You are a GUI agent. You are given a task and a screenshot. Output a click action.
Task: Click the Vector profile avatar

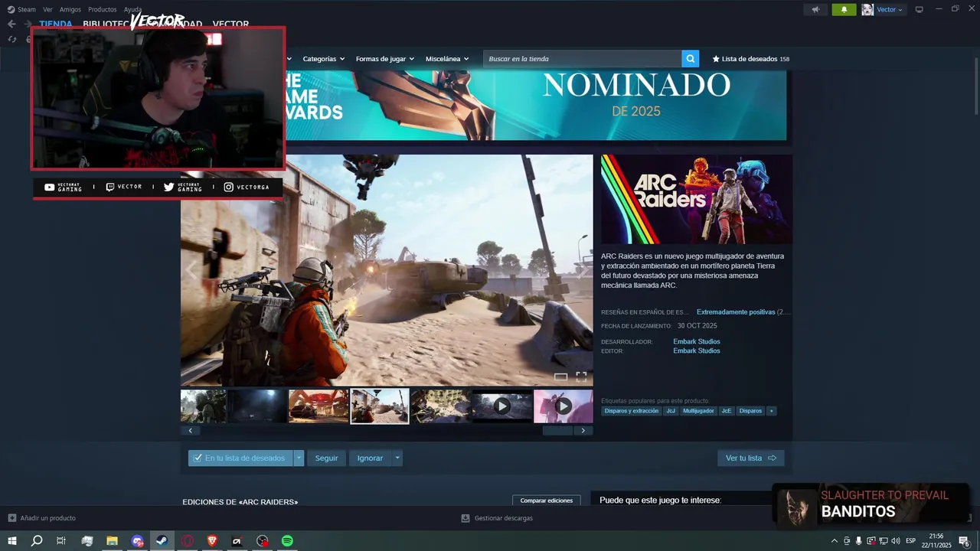867,9
